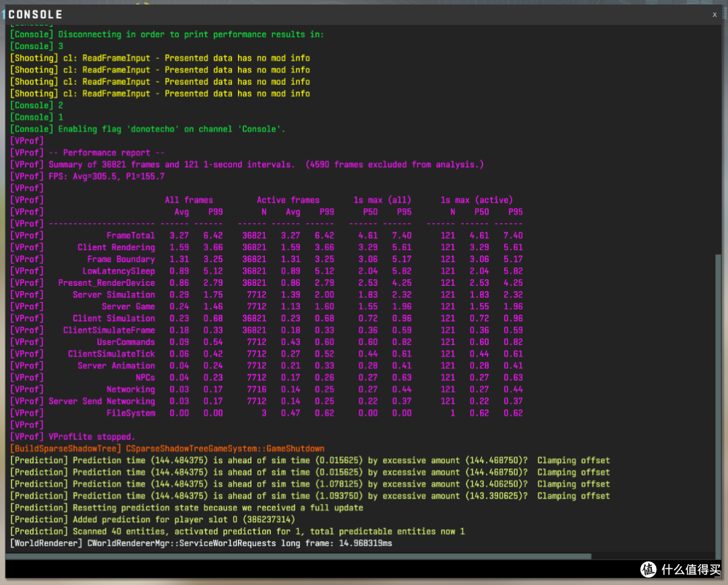Viewport: 728px width, 585px height.
Task: Click the Prediction line ending with 143.390625
Action: [309, 496]
